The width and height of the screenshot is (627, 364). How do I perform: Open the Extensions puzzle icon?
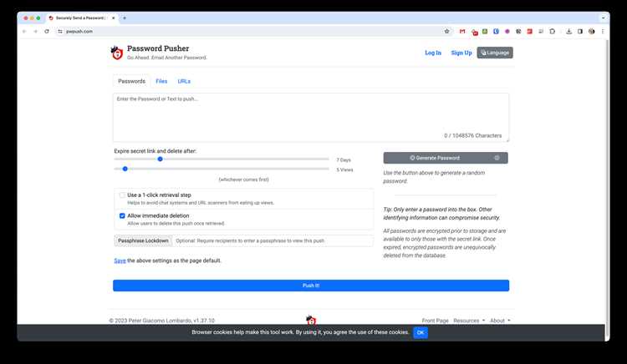(x=553, y=31)
